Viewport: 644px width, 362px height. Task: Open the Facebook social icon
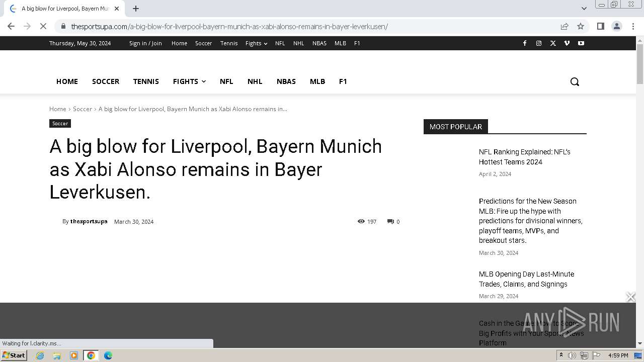(x=525, y=43)
